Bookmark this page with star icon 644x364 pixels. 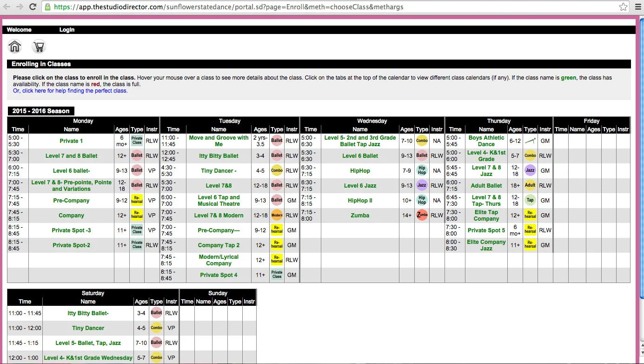tap(623, 7)
